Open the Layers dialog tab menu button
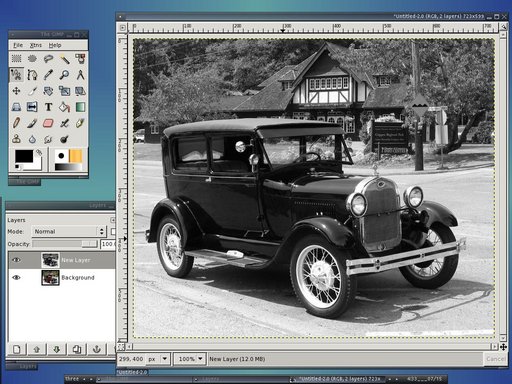The width and height of the screenshot is (512, 384). 113,220
